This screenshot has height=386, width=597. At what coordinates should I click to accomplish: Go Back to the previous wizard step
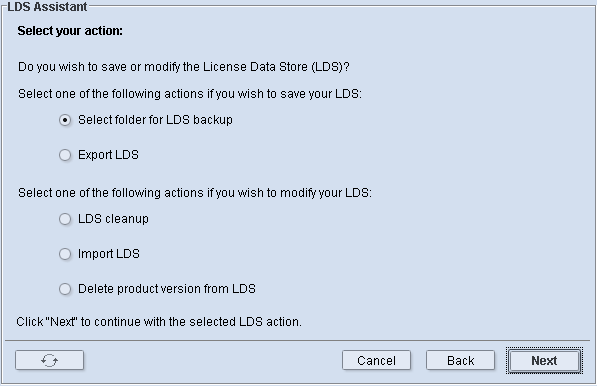[x=460, y=360]
